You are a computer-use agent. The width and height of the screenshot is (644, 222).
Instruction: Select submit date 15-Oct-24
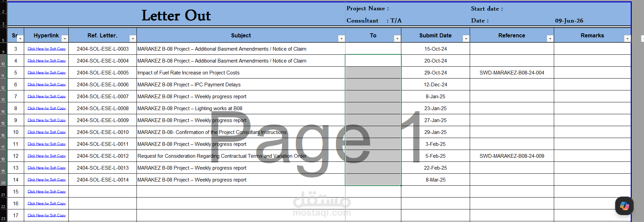tap(436, 49)
